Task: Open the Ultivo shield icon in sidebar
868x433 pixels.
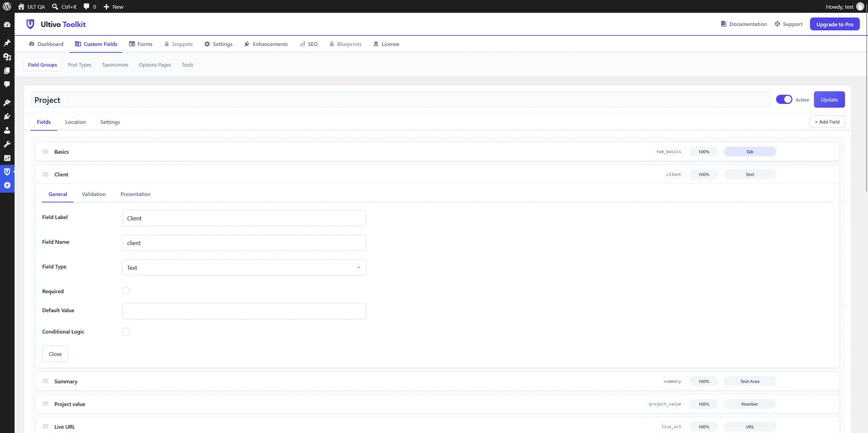Action: click(x=7, y=172)
